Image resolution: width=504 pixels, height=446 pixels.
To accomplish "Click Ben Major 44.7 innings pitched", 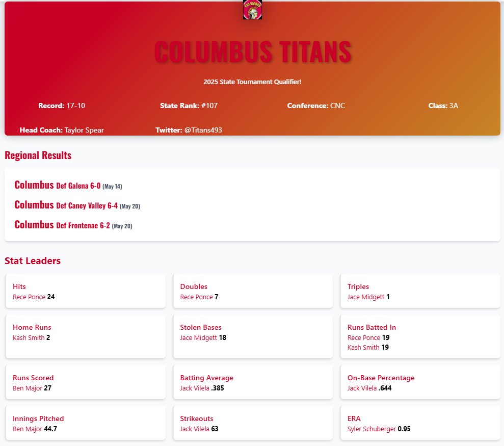I will click(35, 429).
